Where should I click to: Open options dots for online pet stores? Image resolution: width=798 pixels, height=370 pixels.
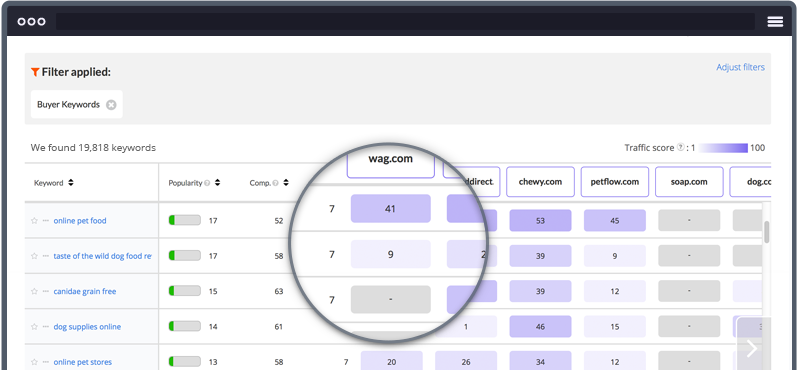click(46, 362)
